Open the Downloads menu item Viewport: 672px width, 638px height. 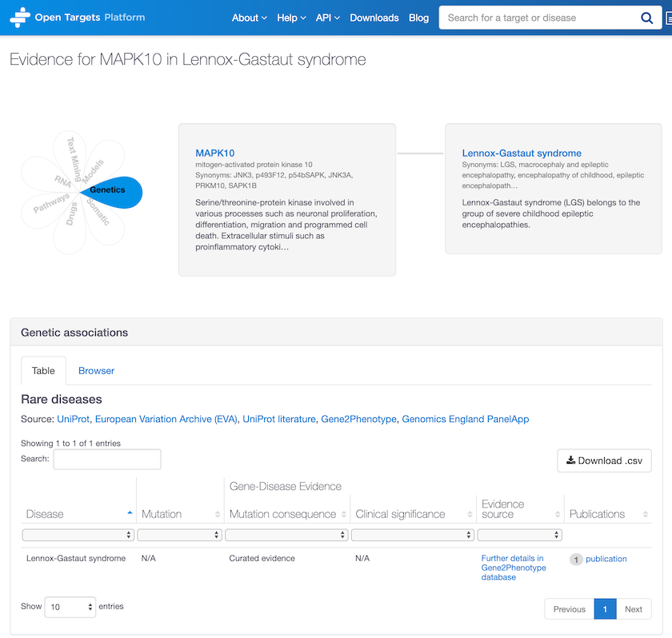374,17
